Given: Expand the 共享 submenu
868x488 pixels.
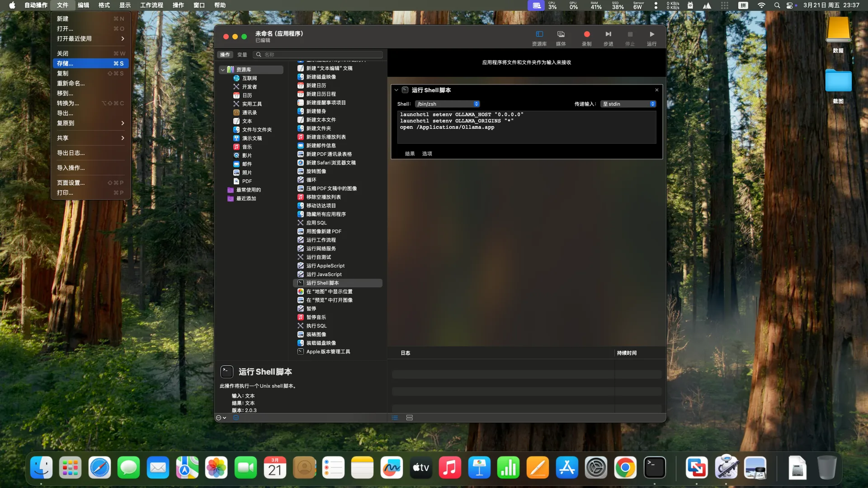Looking at the screenshot, I should [x=91, y=138].
